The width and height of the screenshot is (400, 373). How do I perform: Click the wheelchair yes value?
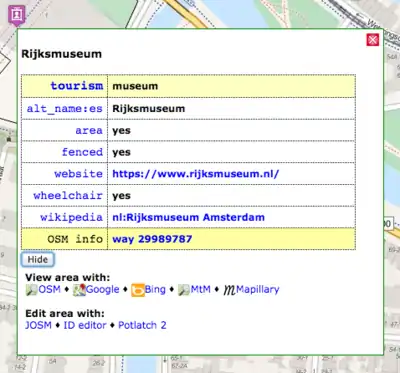(x=121, y=196)
